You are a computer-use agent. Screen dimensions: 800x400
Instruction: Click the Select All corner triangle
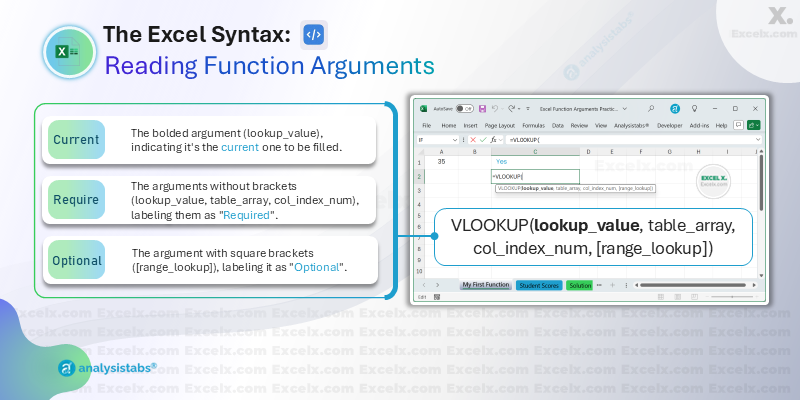(x=421, y=152)
